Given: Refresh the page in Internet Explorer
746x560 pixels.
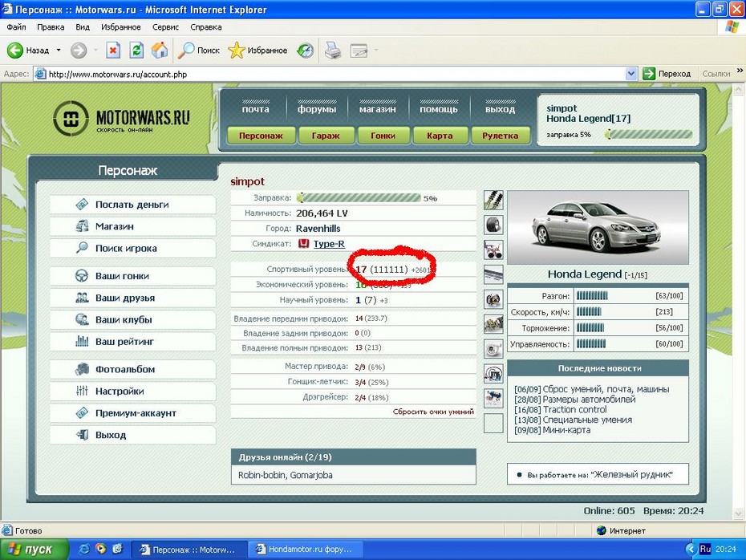Looking at the screenshot, I should pos(136,50).
